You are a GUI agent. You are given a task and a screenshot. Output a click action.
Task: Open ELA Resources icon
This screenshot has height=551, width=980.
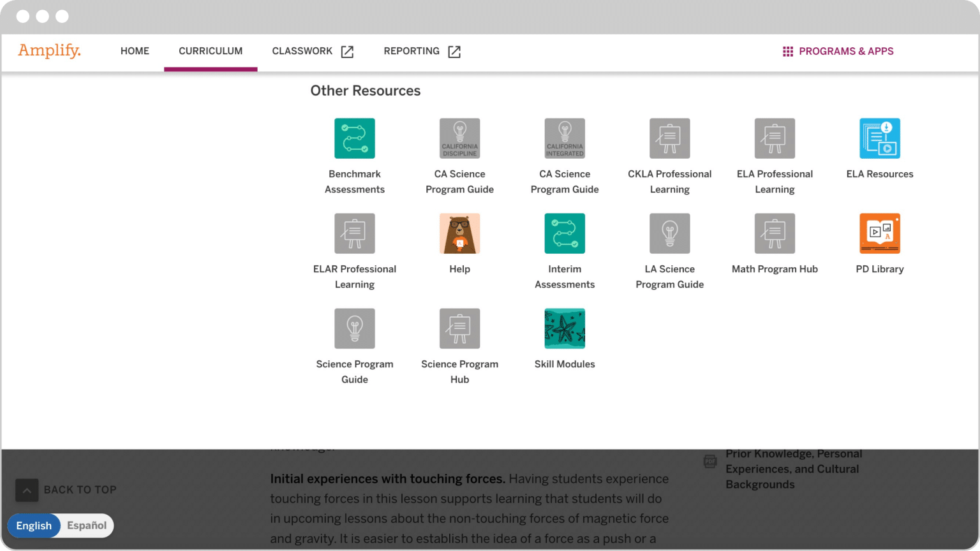(879, 138)
